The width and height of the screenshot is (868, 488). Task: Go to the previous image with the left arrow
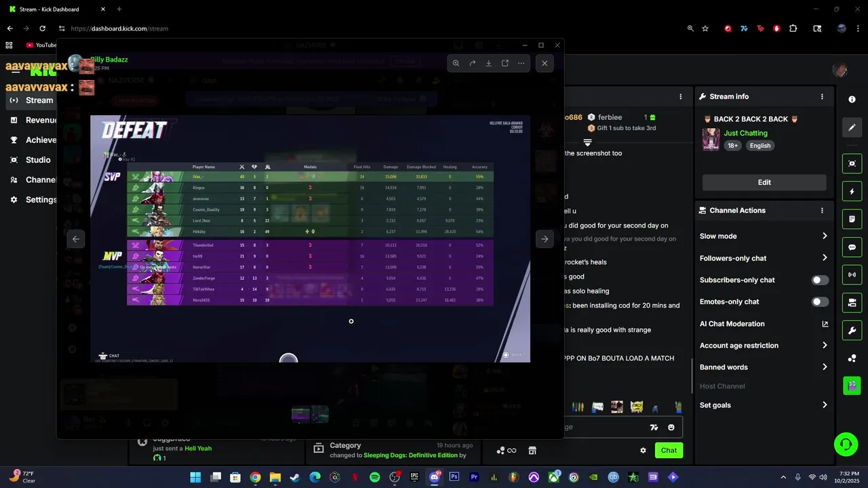76,239
